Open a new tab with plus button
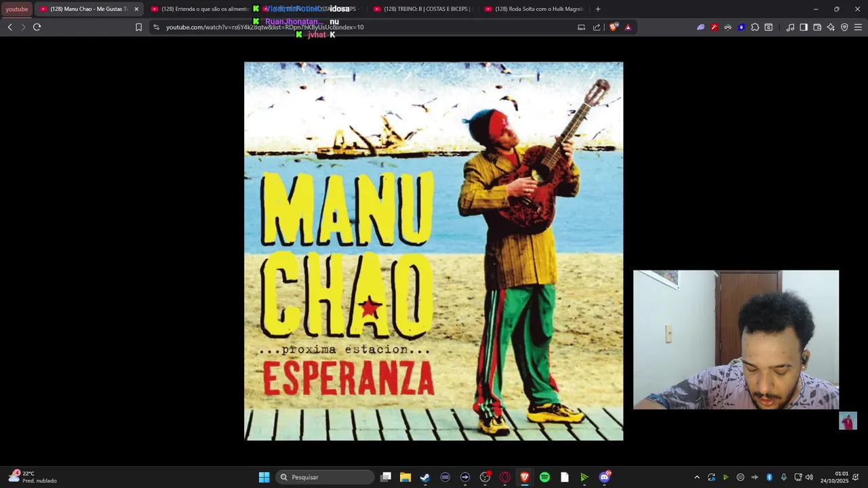The height and width of the screenshot is (488, 868). (597, 9)
